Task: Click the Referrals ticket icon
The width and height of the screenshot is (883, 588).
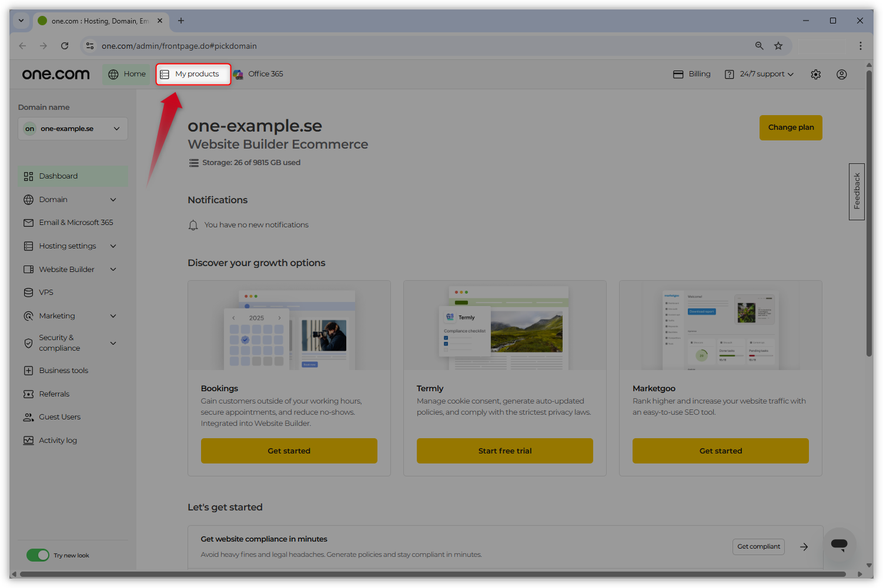Action: click(x=28, y=394)
